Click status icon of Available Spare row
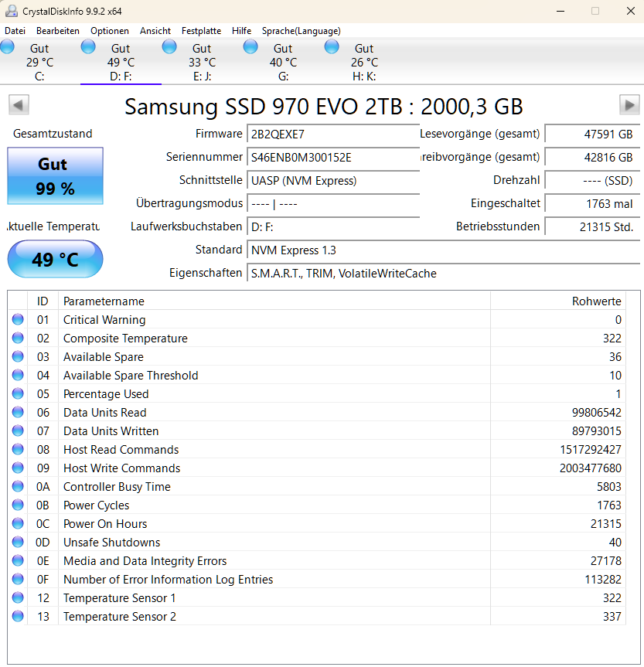 [18, 356]
